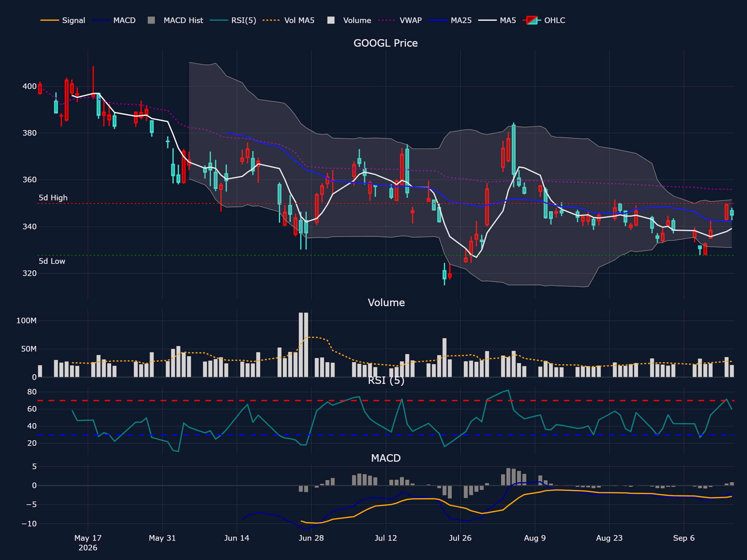Click the orange Signal legend line

click(x=49, y=20)
